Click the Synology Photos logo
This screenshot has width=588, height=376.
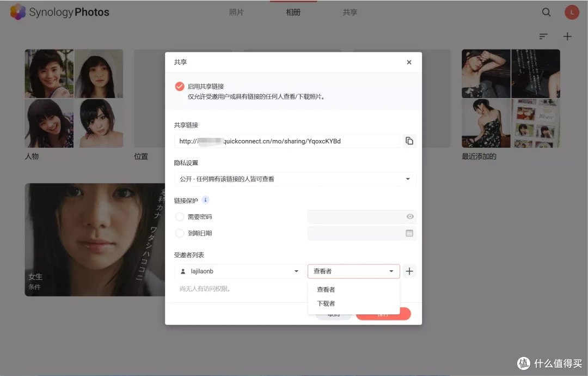(x=59, y=11)
